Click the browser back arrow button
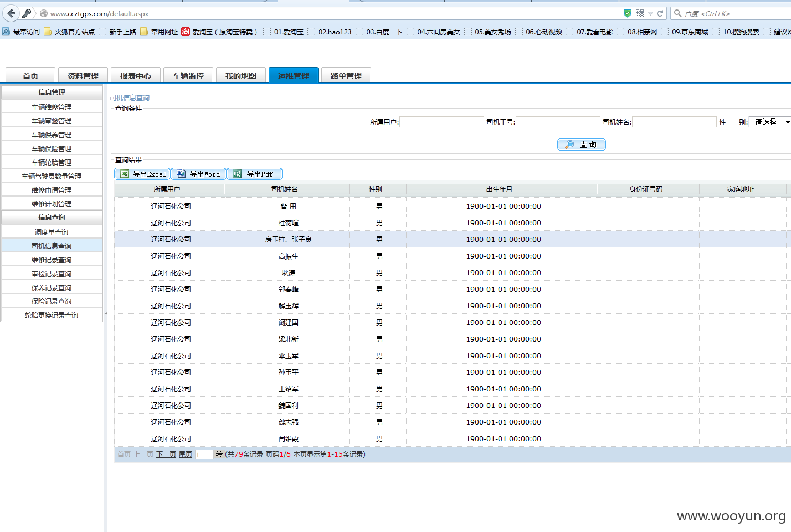791x532 pixels. [x=11, y=13]
